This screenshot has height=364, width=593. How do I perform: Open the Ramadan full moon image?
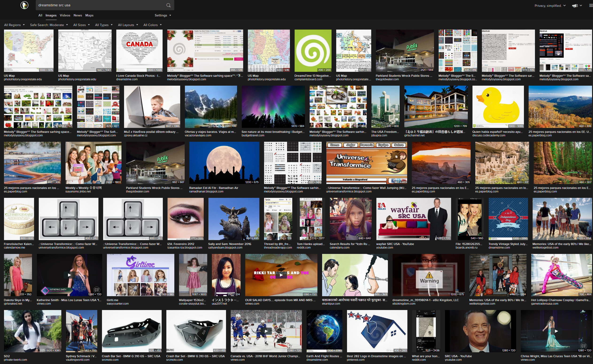point(224,163)
